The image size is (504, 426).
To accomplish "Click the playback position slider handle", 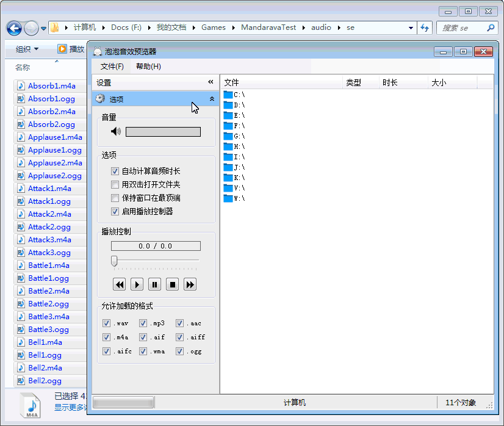I will (114, 261).
